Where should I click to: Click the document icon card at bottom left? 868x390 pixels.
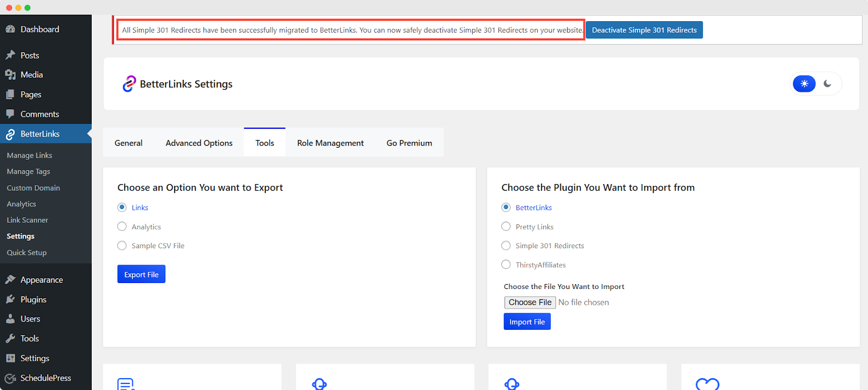click(x=126, y=384)
